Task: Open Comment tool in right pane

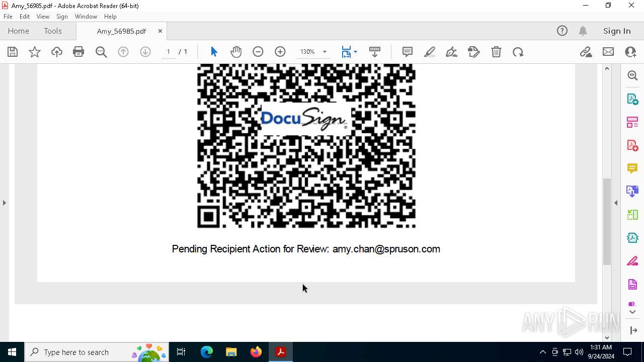Action: (632, 168)
